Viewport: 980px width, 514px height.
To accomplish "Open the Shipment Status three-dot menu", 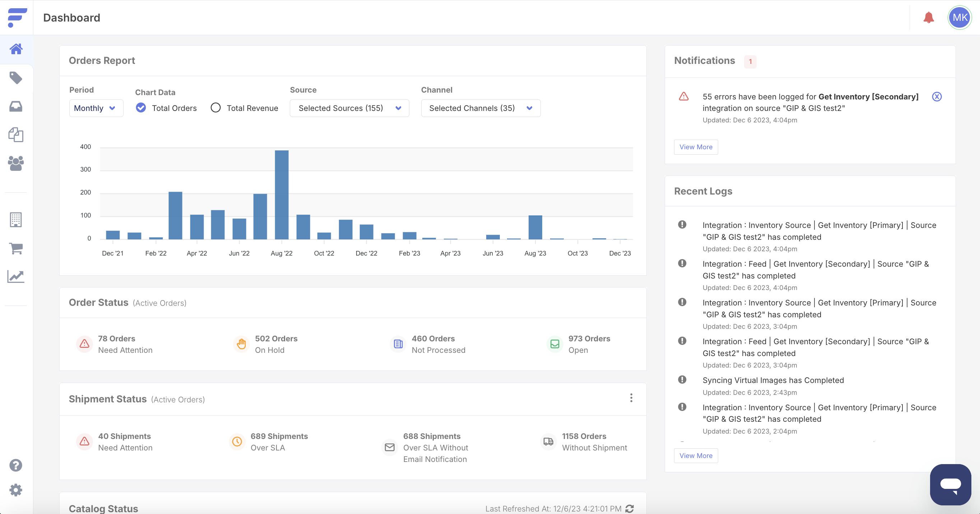I will [x=631, y=398].
